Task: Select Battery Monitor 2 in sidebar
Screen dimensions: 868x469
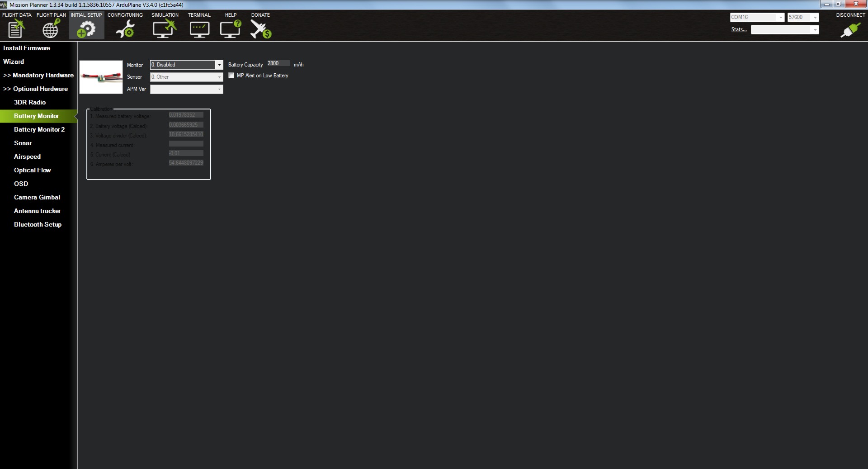Action: tap(39, 129)
